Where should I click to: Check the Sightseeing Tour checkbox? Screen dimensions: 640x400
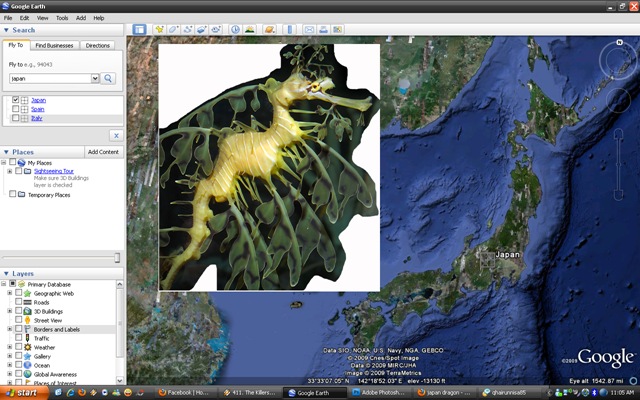point(18,171)
